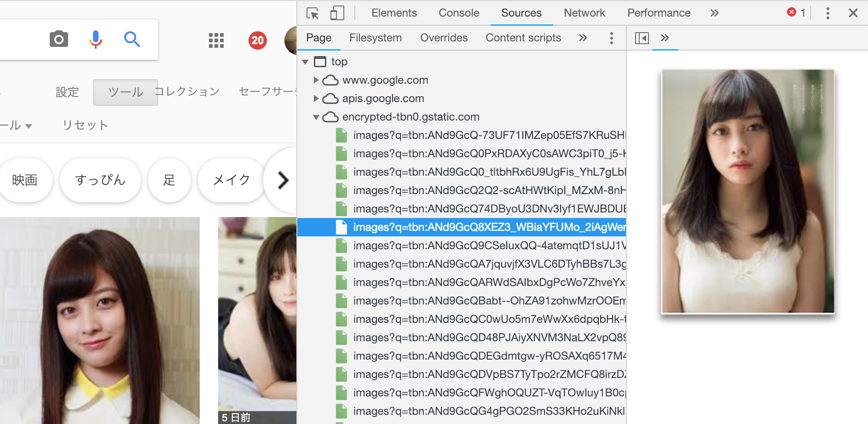The image size is (868, 424).
Task: Show more DevTools panel tabs
Action: tap(714, 13)
